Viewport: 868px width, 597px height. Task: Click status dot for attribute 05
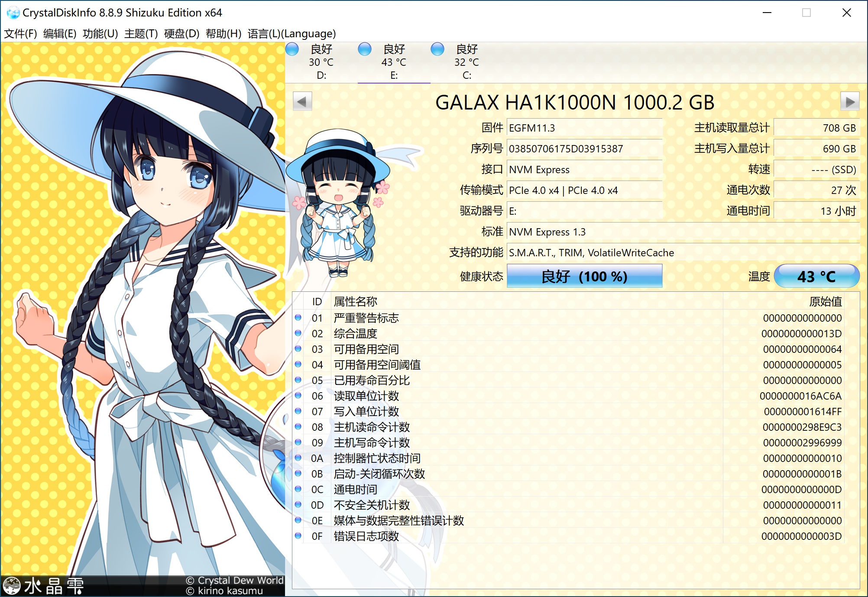point(298,380)
